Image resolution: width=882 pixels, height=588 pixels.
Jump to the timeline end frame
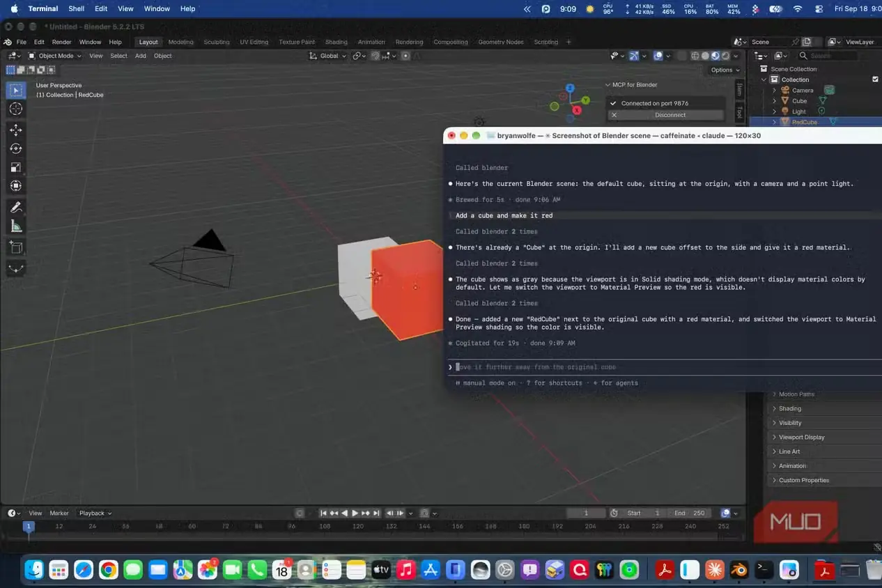pos(376,513)
